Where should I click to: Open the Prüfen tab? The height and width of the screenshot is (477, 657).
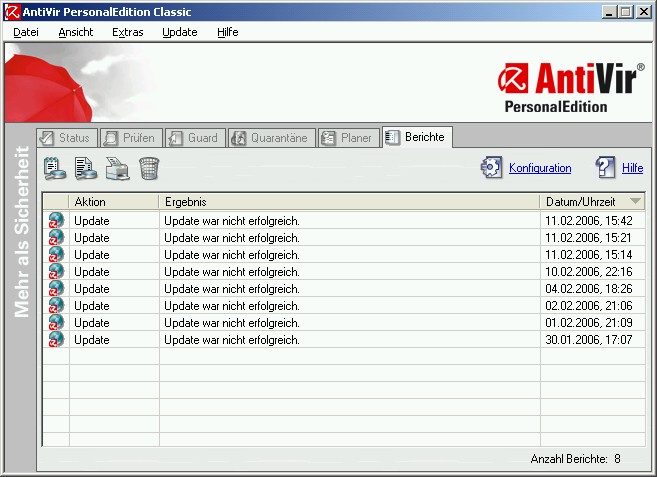pyautogui.click(x=128, y=138)
